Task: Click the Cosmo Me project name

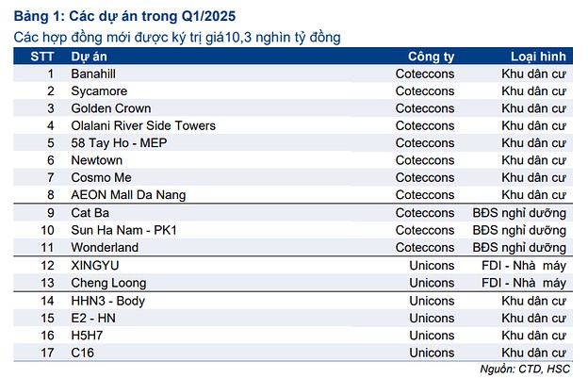Action: pyautogui.click(x=101, y=177)
